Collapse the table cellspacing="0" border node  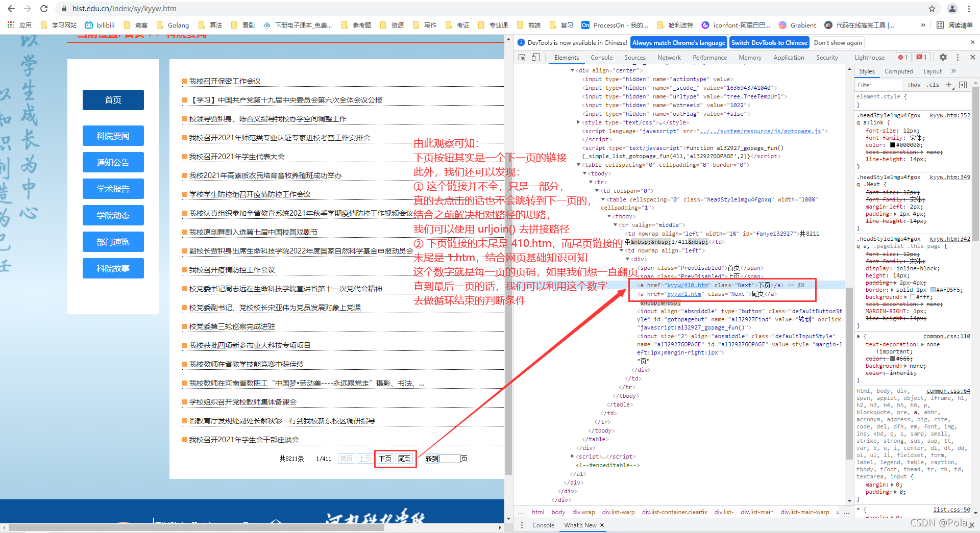pos(578,165)
